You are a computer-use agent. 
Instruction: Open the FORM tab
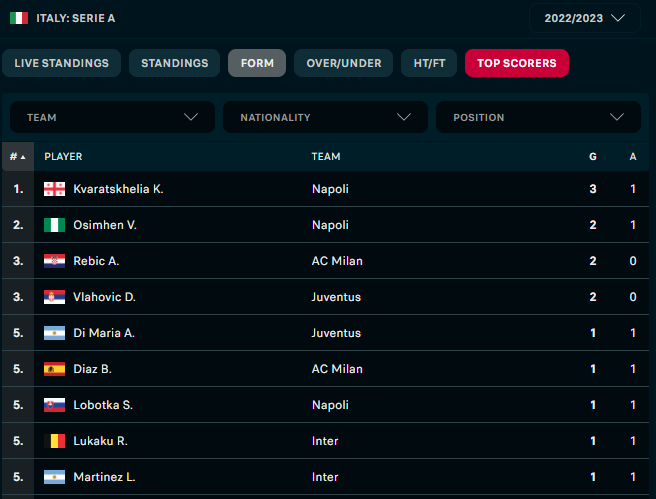pos(257,63)
